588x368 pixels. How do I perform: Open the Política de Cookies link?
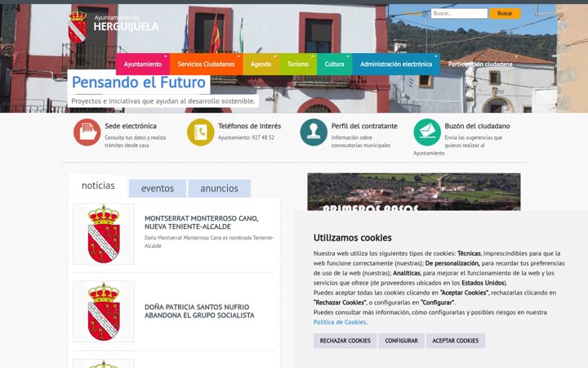340,322
